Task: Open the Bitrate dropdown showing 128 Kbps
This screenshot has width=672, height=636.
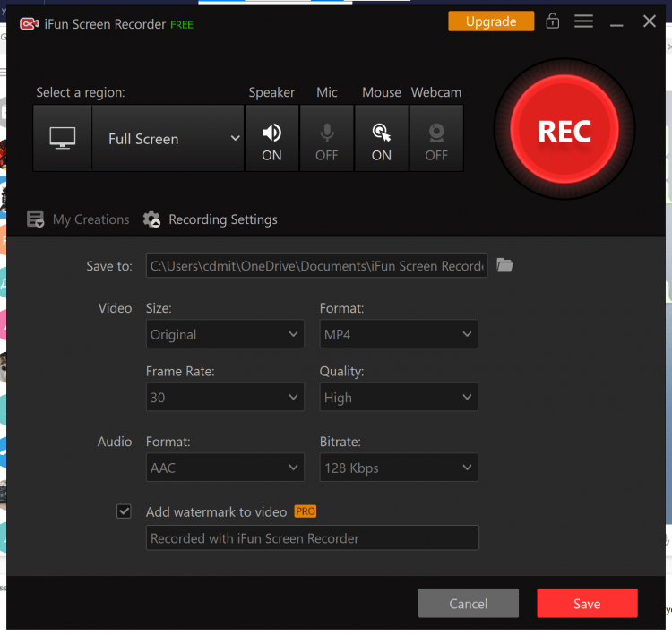Action: [399, 468]
